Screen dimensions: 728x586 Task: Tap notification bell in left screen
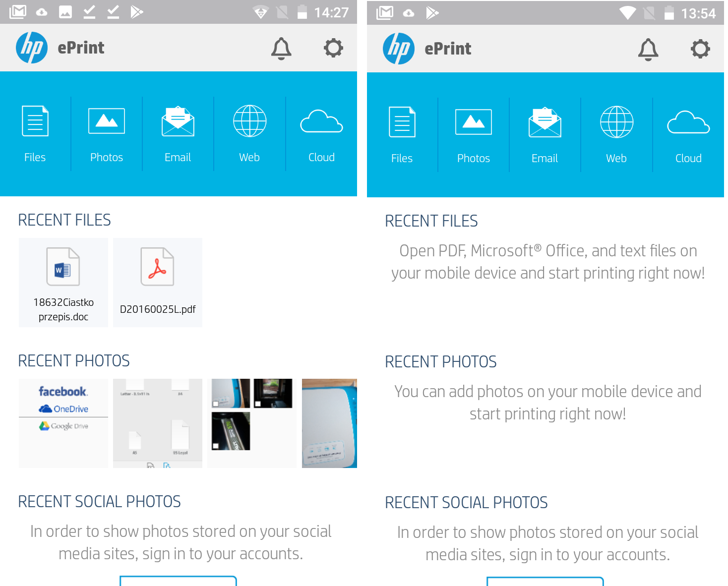pos(281,48)
